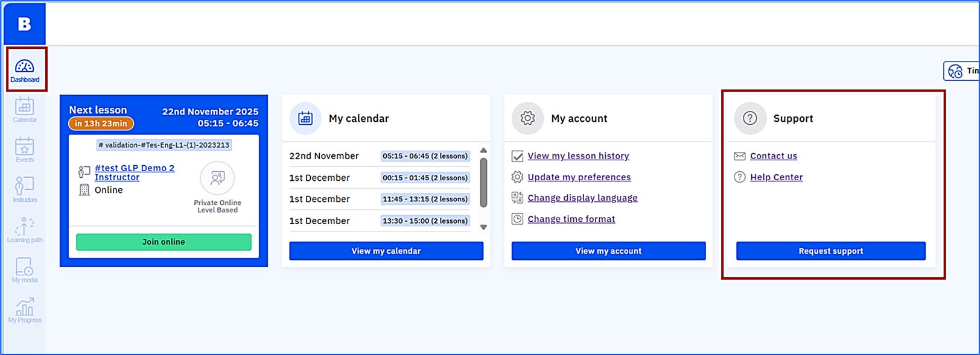The image size is (980, 355).
Task: Open the #test GLP Demo 2 Instructor link
Action: pyautogui.click(x=135, y=172)
